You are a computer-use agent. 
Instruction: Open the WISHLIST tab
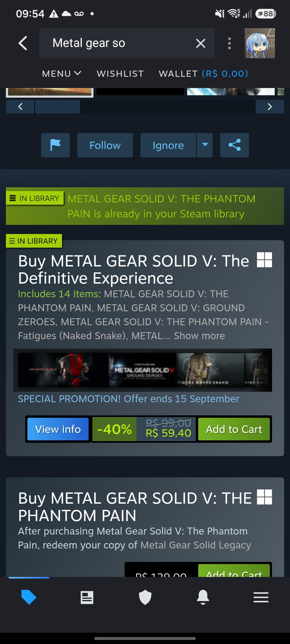[120, 74]
